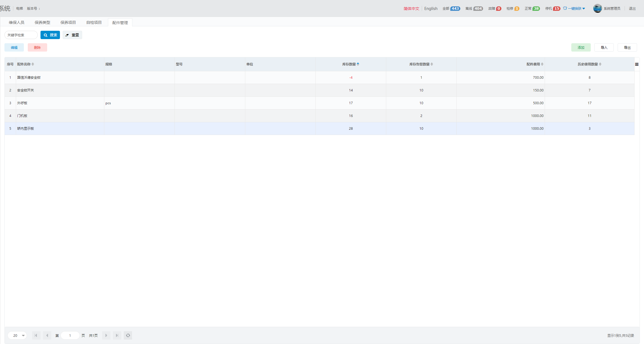
Task: Open the column settings hamburger icon
Action: 637,64
